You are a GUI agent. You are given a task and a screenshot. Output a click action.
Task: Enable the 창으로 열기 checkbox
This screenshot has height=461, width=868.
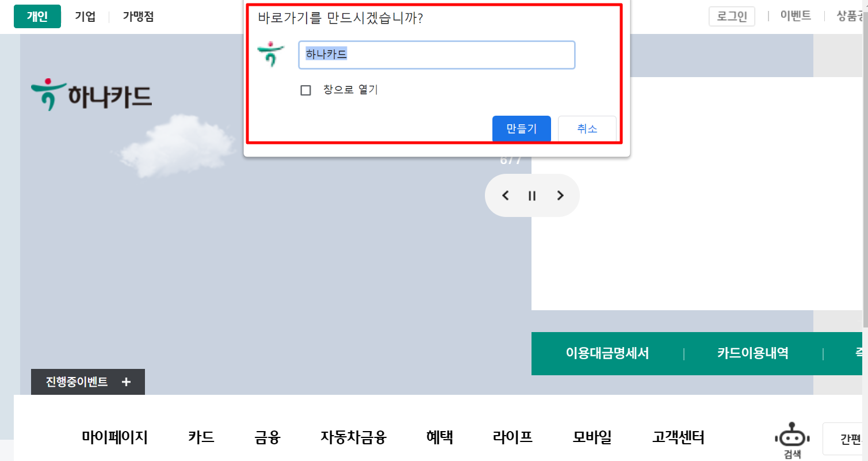pyautogui.click(x=306, y=90)
